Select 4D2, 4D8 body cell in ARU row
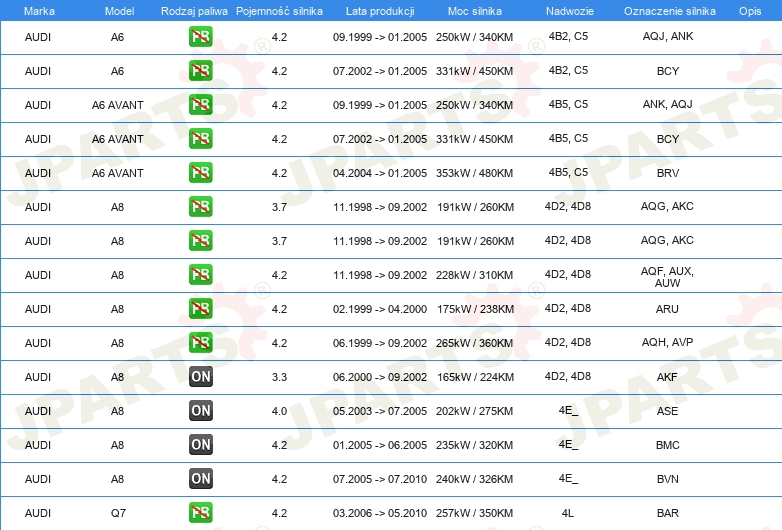 coord(568,308)
